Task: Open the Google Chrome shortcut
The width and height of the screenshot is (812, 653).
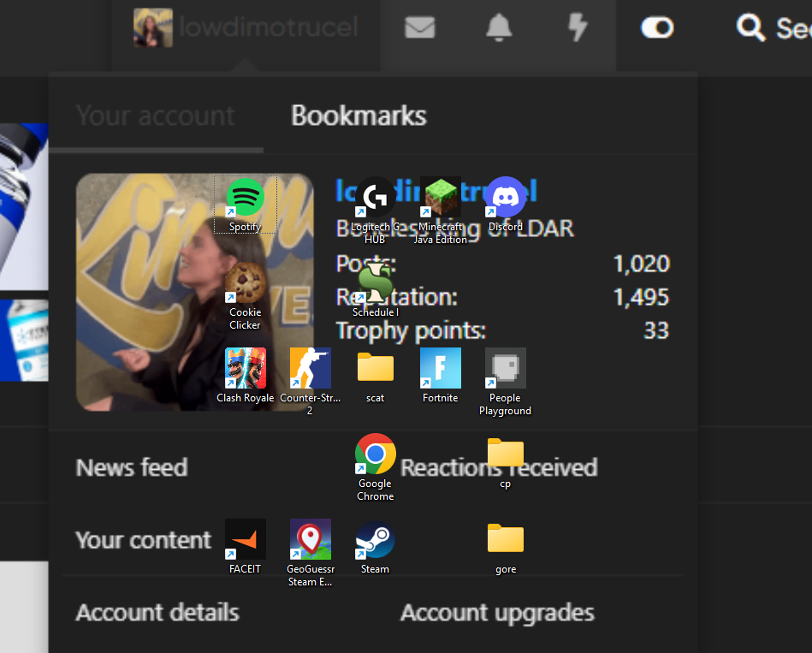Action: coord(375,467)
